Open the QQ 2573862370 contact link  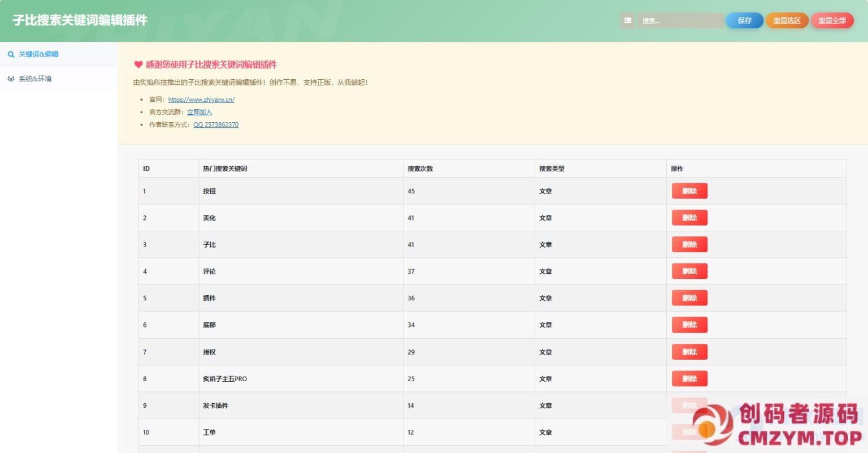point(216,124)
